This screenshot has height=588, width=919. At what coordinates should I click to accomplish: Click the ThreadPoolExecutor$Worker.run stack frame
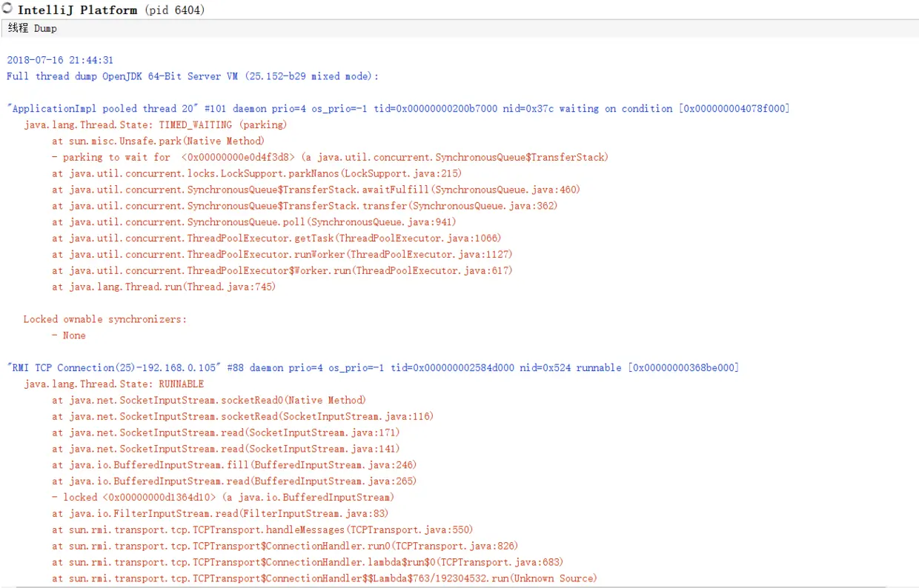[282, 271]
